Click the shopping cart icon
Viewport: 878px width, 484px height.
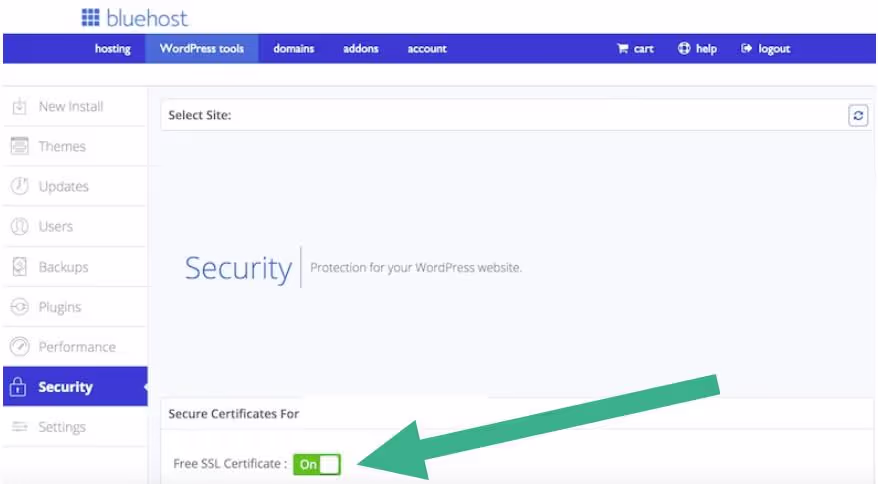click(622, 49)
